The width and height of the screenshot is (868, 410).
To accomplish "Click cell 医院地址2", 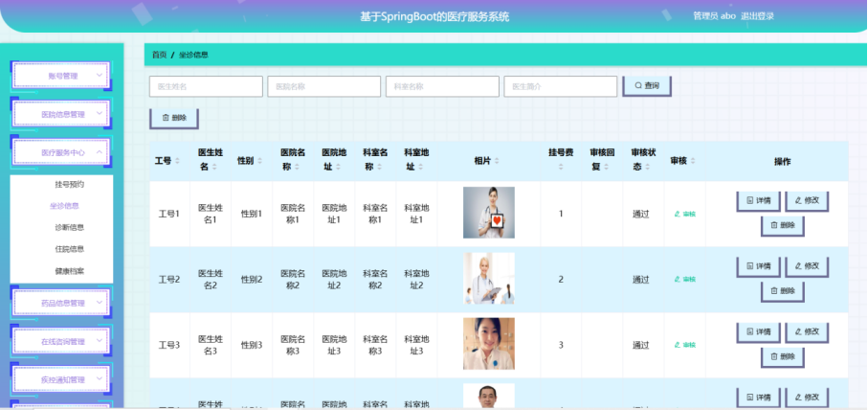I will click(x=334, y=279).
